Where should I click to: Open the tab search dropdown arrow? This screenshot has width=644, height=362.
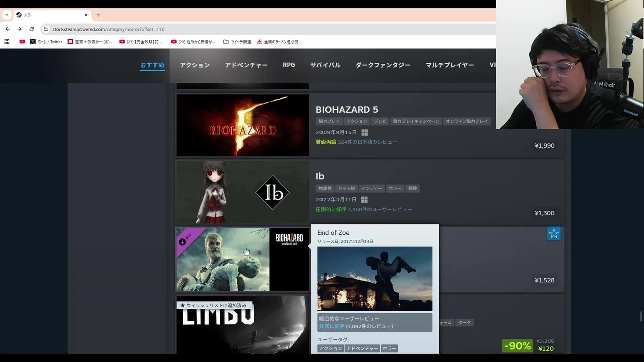pyautogui.click(x=7, y=15)
